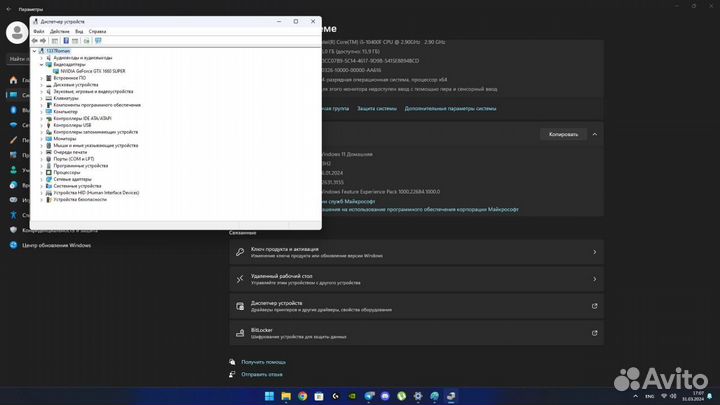Screen dimensions: 720x405
Task: Open the Действие menu
Action: 60,31
